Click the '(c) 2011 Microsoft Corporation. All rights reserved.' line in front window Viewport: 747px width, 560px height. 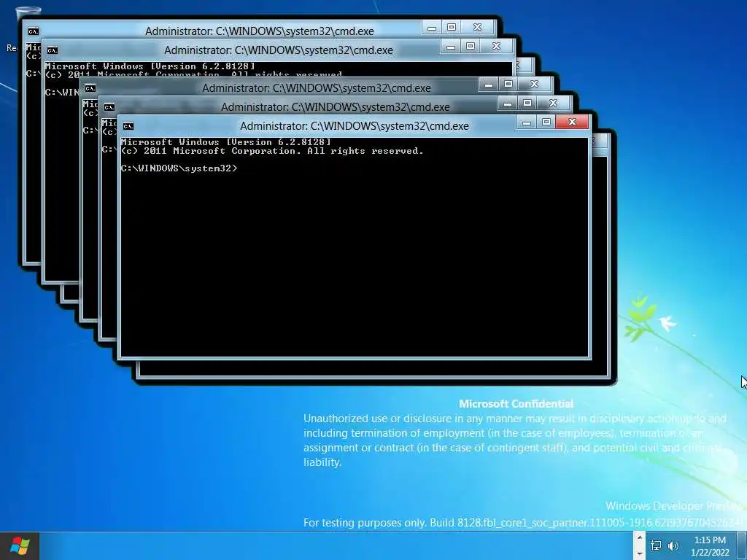pos(272,151)
